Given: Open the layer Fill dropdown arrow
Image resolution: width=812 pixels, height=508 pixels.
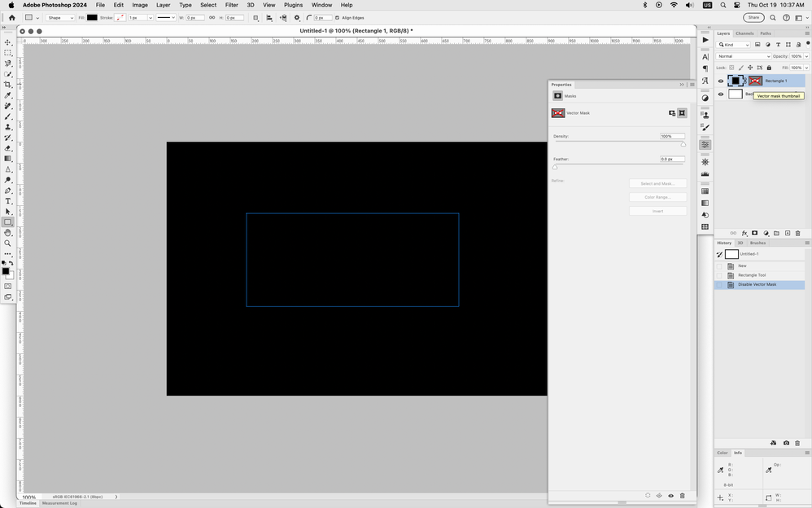Looking at the screenshot, I should coord(807,68).
